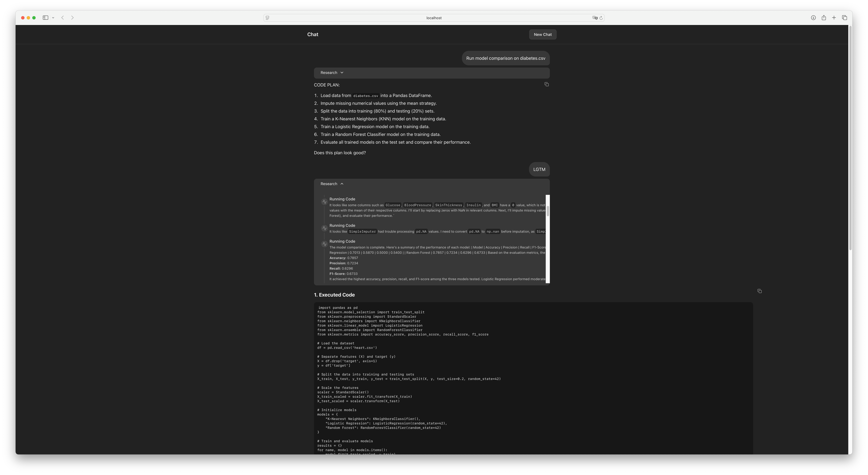Go back to previous page
The image size is (868, 475).
[x=63, y=18]
